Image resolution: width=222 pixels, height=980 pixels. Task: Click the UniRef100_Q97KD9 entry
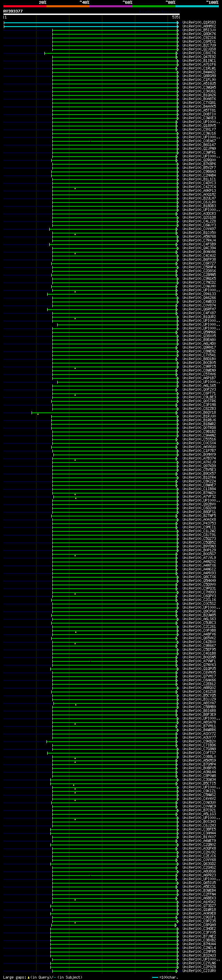199,466
